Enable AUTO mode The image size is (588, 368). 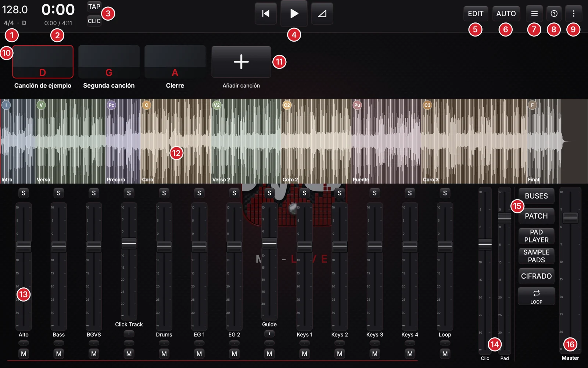(x=506, y=14)
